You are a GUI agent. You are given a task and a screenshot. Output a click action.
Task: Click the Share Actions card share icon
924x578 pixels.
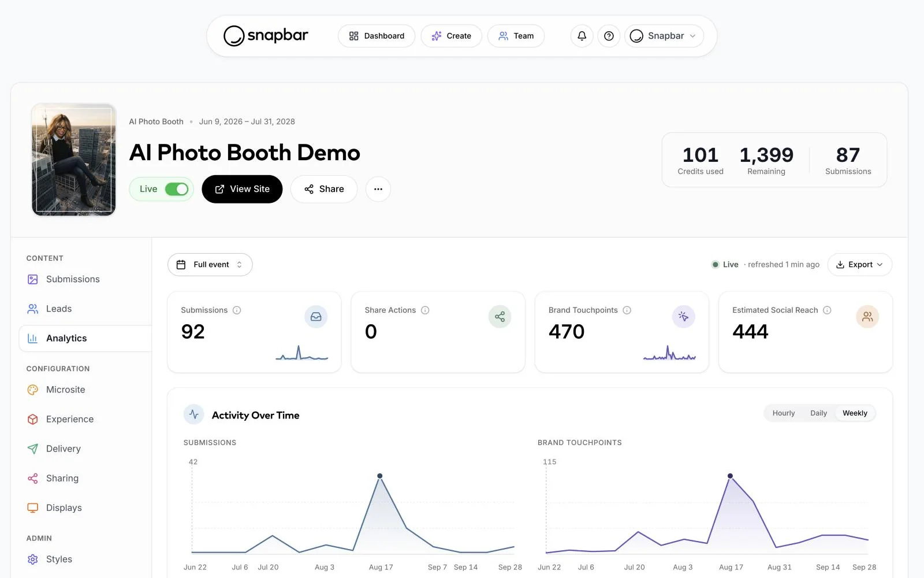[x=500, y=317]
